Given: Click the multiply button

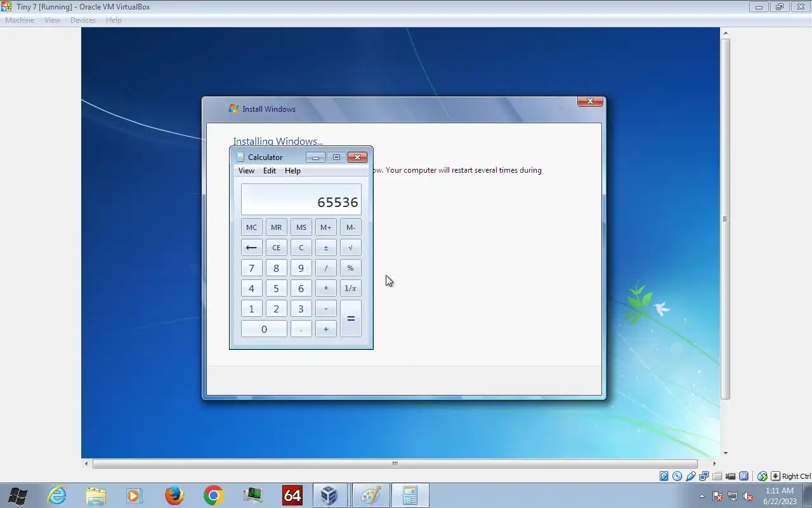Looking at the screenshot, I should point(326,288).
